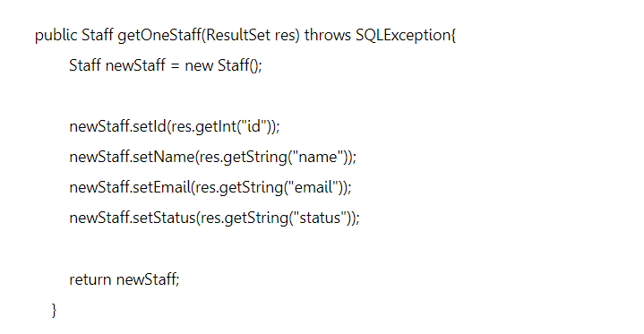Click the 'new Staff()' constructor call
Screen dimensions: 644x334
(223, 65)
